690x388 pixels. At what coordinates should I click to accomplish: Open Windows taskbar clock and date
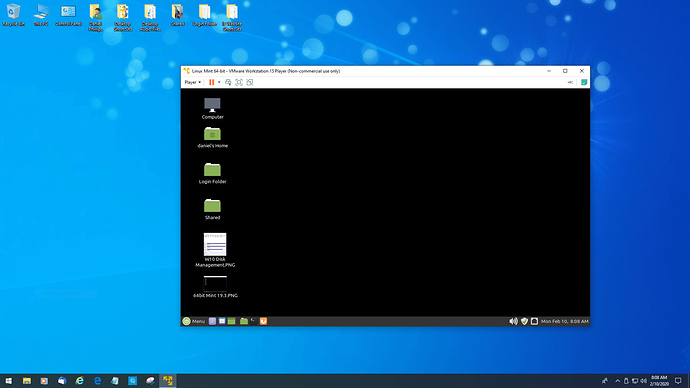659,381
